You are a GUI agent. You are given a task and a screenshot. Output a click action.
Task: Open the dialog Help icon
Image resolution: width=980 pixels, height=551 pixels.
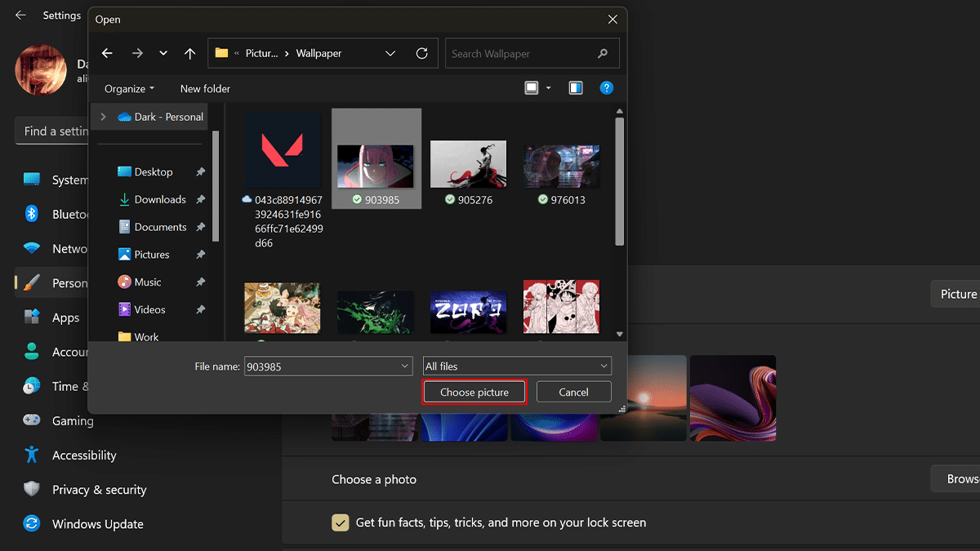606,88
